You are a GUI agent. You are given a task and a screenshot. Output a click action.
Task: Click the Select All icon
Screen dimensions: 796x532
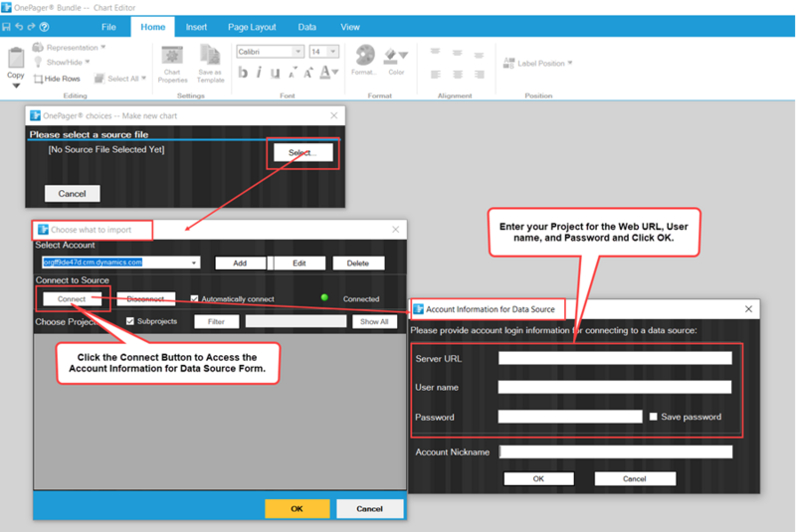[99, 79]
